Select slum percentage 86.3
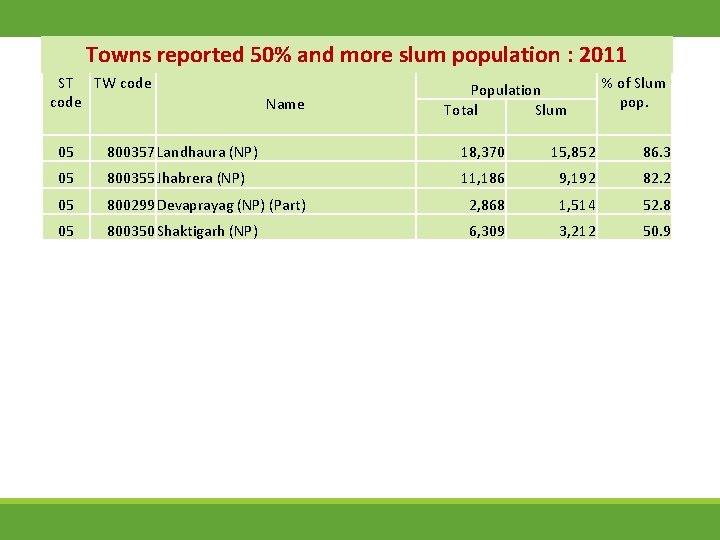Image resolution: width=720 pixels, height=540 pixels. [x=657, y=152]
